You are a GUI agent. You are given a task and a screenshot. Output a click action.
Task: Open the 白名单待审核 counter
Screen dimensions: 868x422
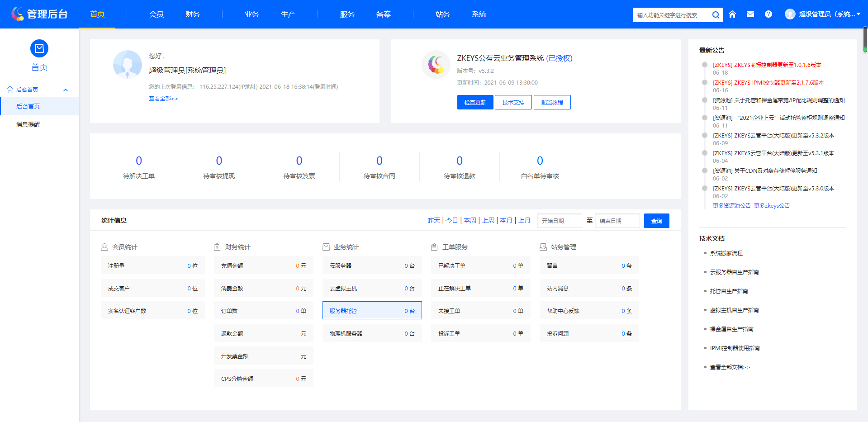coord(540,166)
